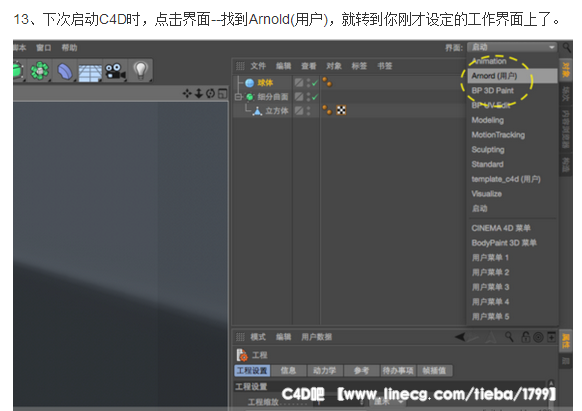Screen dimensions: 582x411
Task: Toggle the green checkmark on 细分曲面 row
Action: coord(315,97)
